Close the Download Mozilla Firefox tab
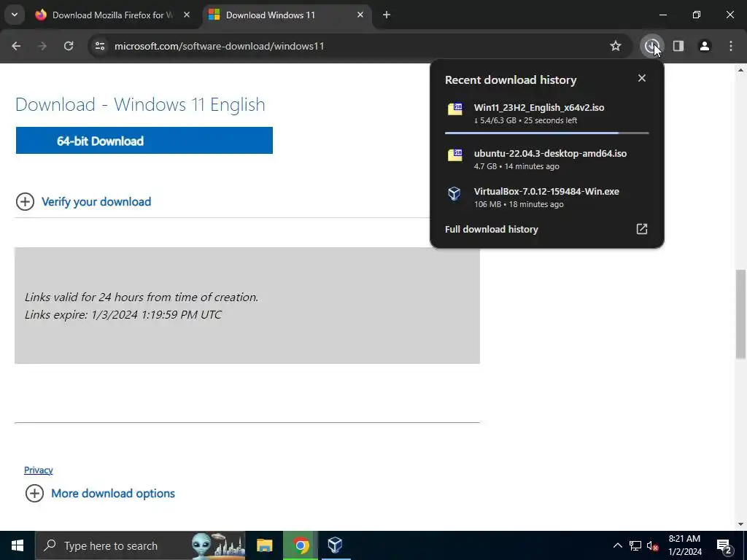The height and width of the screenshot is (560, 747). [187, 15]
